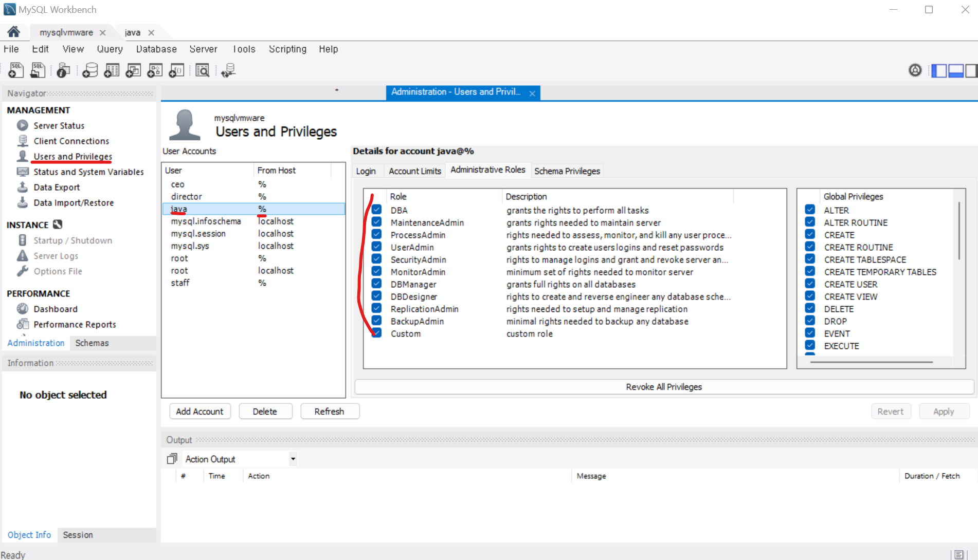Close the Administration Users and Privileges tab
Viewport: 978px width, 560px height.
click(532, 93)
